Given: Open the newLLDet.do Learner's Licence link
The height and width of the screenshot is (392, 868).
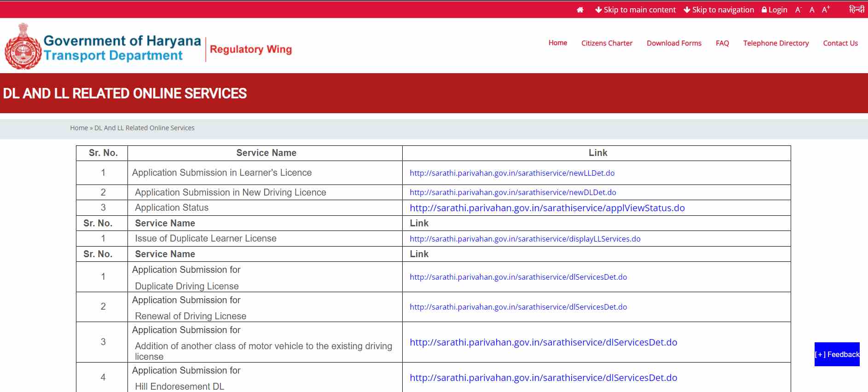Looking at the screenshot, I should click(512, 173).
